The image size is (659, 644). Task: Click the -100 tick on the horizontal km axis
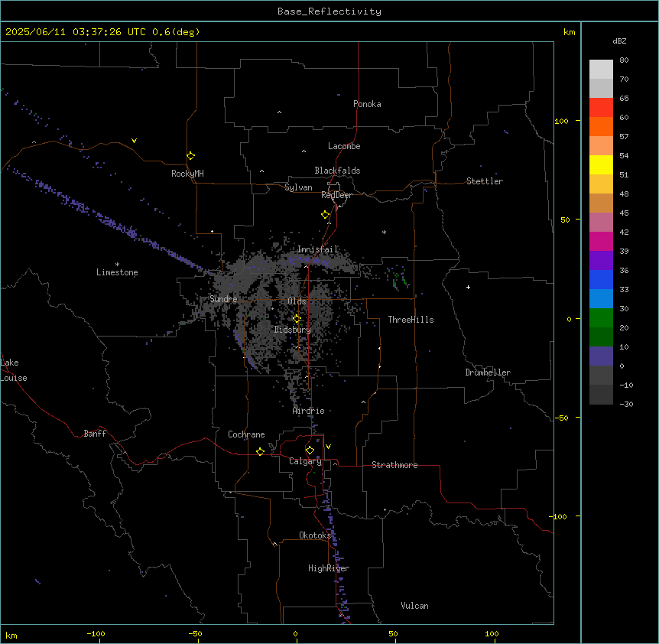(96, 633)
